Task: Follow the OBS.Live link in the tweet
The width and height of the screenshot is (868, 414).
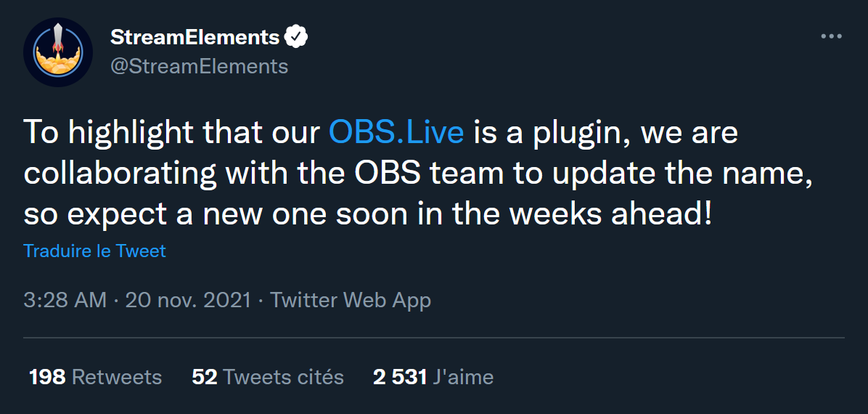Action: [396, 133]
